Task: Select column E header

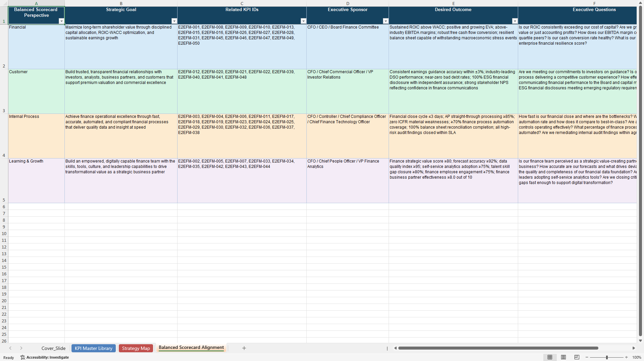Action: 453,3
